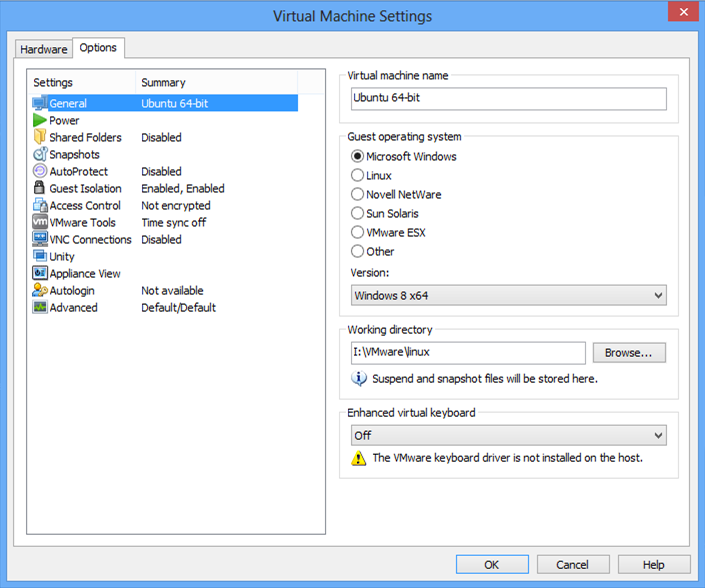Click the 'Default/Default' summary text
The height and width of the screenshot is (588, 705).
point(178,307)
